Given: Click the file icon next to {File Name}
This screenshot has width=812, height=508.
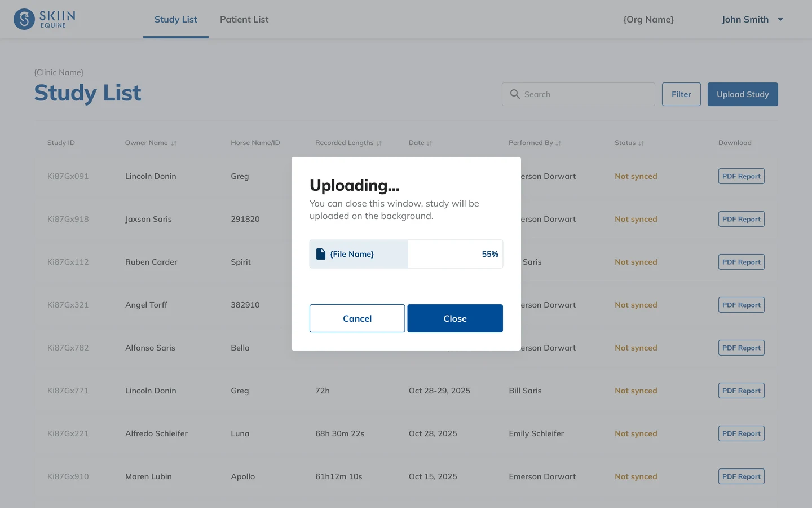Looking at the screenshot, I should coord(320,254).
